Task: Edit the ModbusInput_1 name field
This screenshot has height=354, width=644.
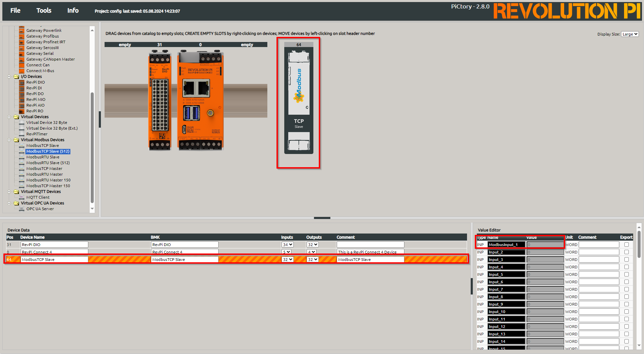Action: (506, 245)
